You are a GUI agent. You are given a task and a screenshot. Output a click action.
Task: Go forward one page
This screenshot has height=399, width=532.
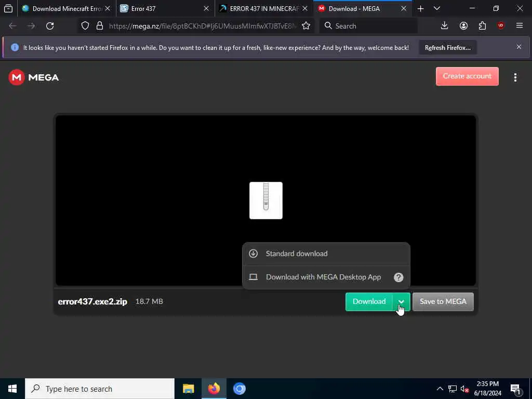31,26
